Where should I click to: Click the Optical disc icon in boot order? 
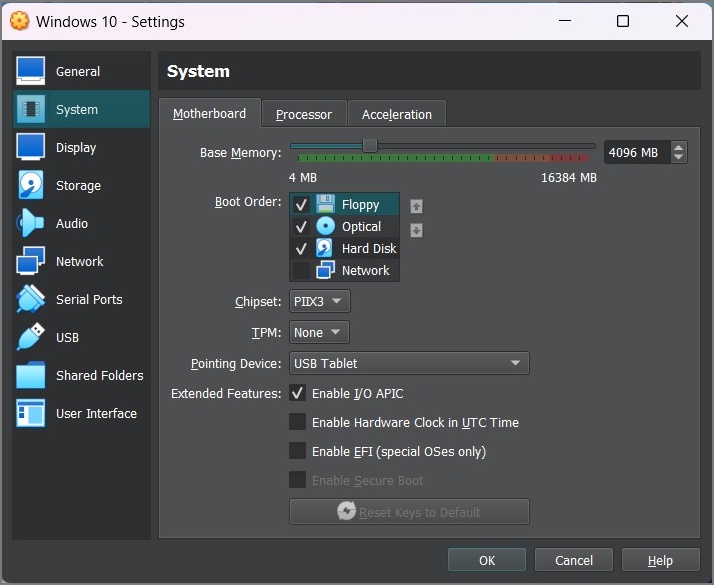click(x=326, y=226)
